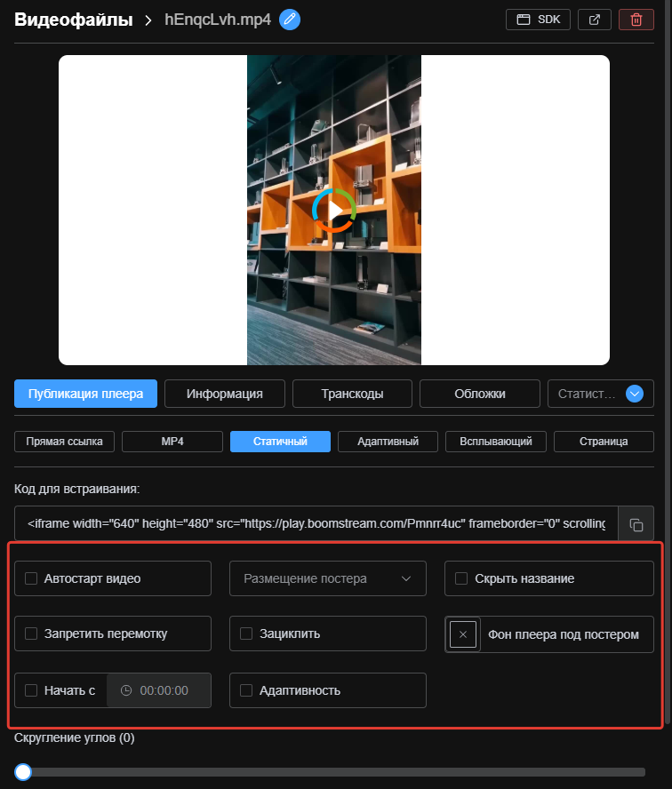
Task: Open the SDK button
Action: point(538,20)
